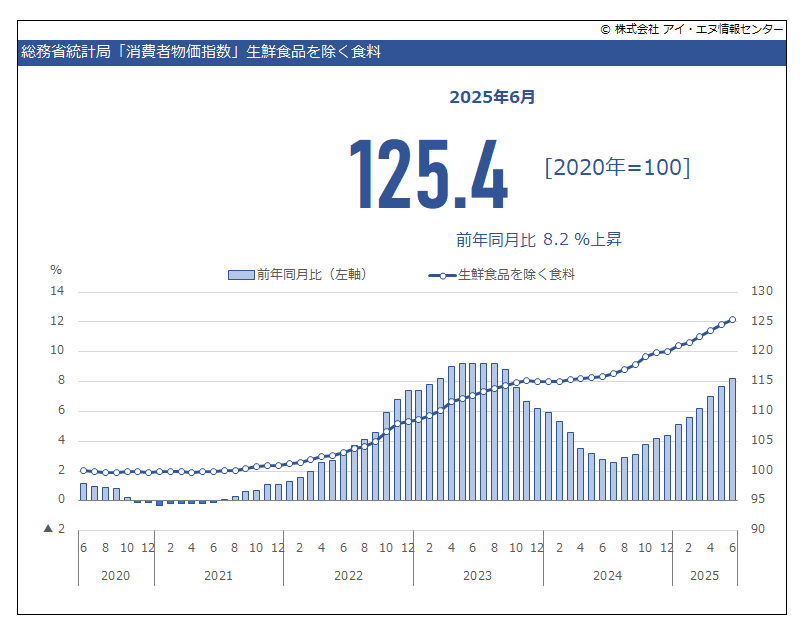Click left axis value ▲ 2
Image resolution: width=804 pixels, height=635 pixels.
[x=54, y=529]
